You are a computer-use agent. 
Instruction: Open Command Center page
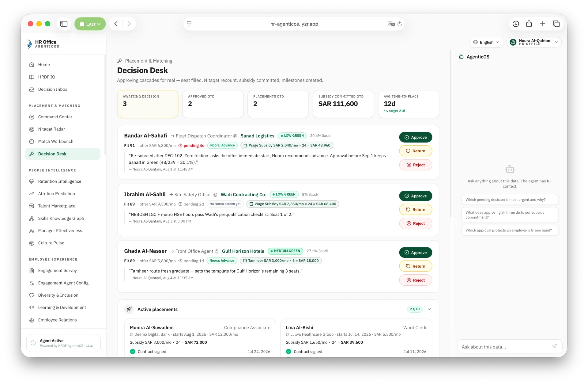click(x=62, y=117)
